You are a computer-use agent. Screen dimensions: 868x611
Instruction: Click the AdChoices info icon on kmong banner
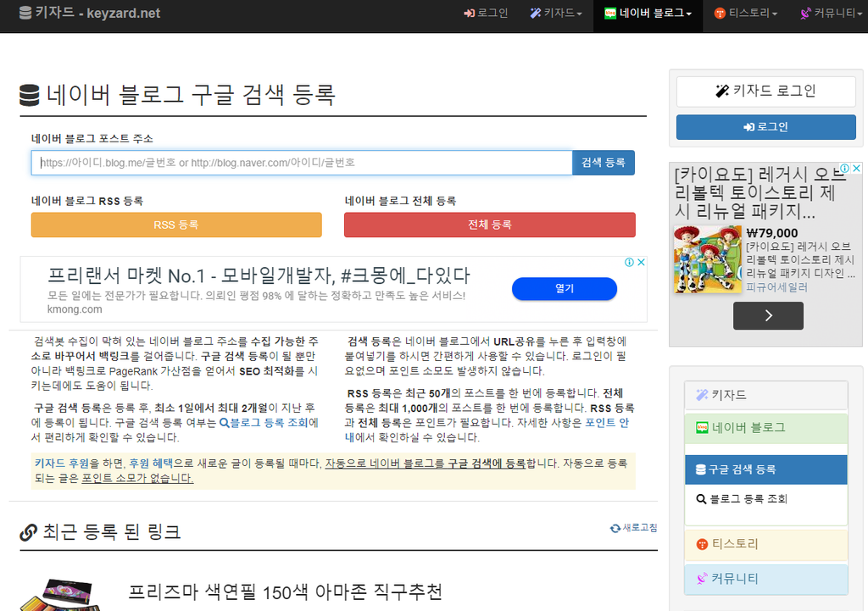click(x=630, y=263)
